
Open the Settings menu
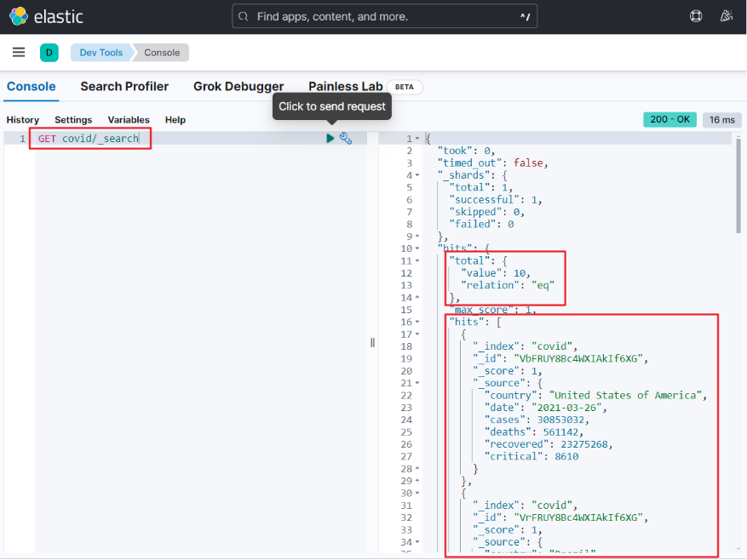[x=73, y=120]
